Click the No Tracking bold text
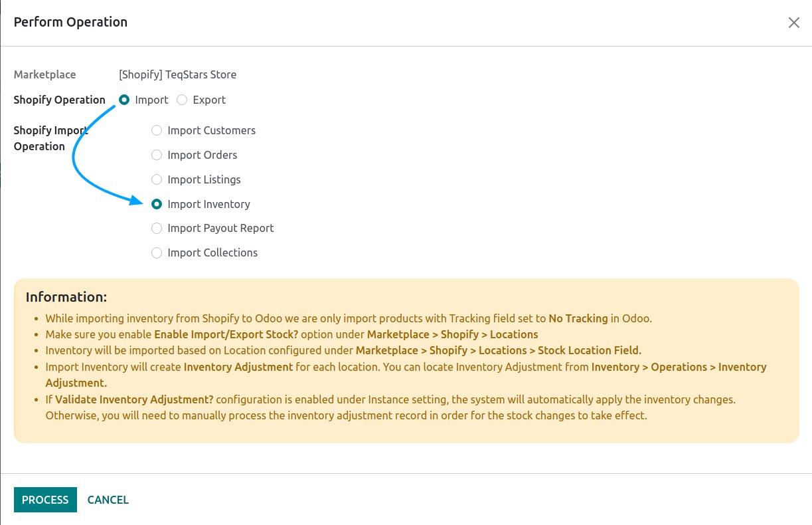This screenshot has width=812, height=525. 578,318
